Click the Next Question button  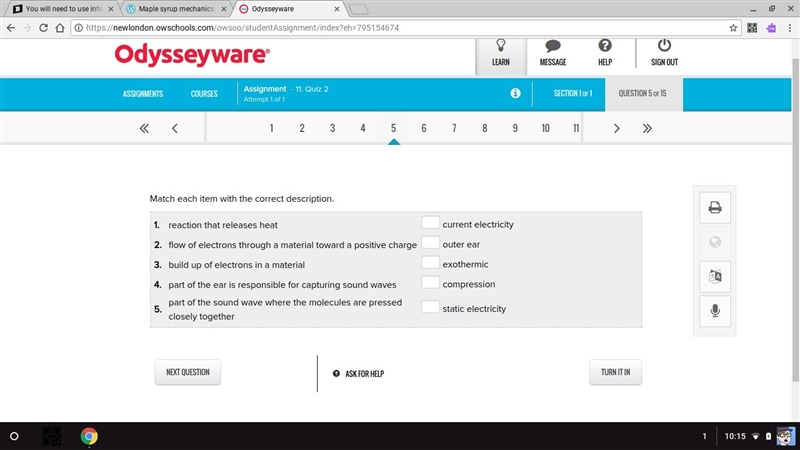[x=188, y=372]
